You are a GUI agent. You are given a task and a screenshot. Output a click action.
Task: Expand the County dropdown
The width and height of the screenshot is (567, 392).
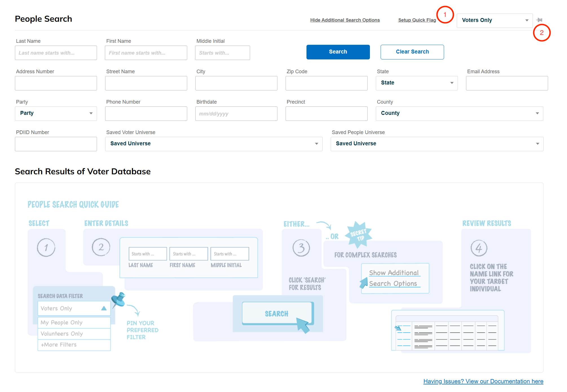pyautogui.click(x=459, y=113)
